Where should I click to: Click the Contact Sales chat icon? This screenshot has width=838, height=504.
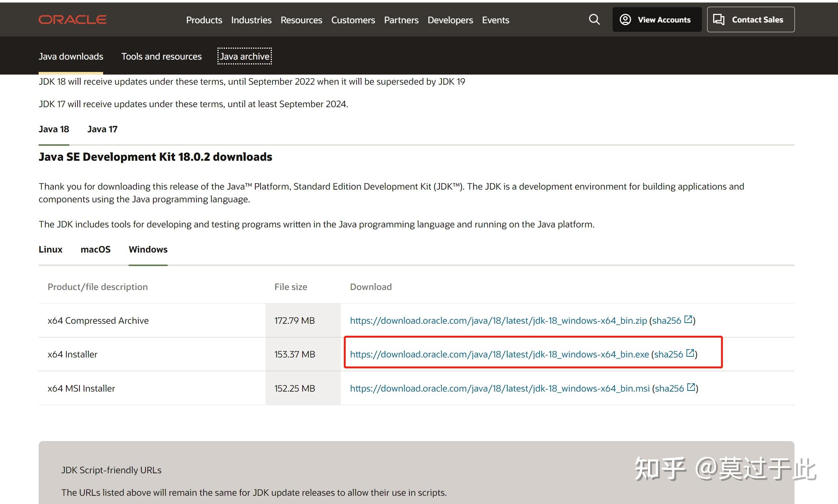coord(719,19)
